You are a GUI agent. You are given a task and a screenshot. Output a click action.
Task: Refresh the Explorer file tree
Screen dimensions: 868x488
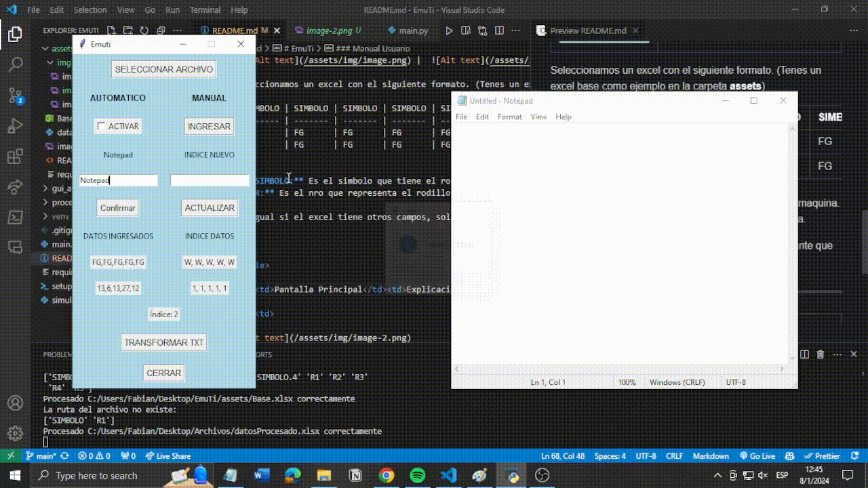point(144,30)
